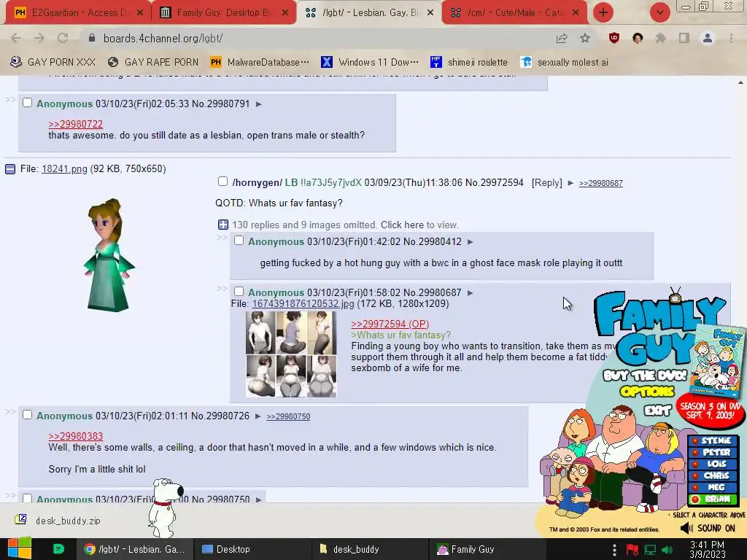This screenshot has width=747, height=560.
Task: Select Brian in the character list
Action: tap(712, 499)
